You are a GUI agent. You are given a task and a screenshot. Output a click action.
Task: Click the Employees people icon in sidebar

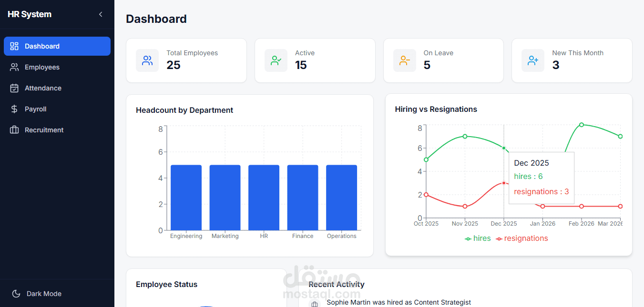pyautogui.click(x=14, y=67)
